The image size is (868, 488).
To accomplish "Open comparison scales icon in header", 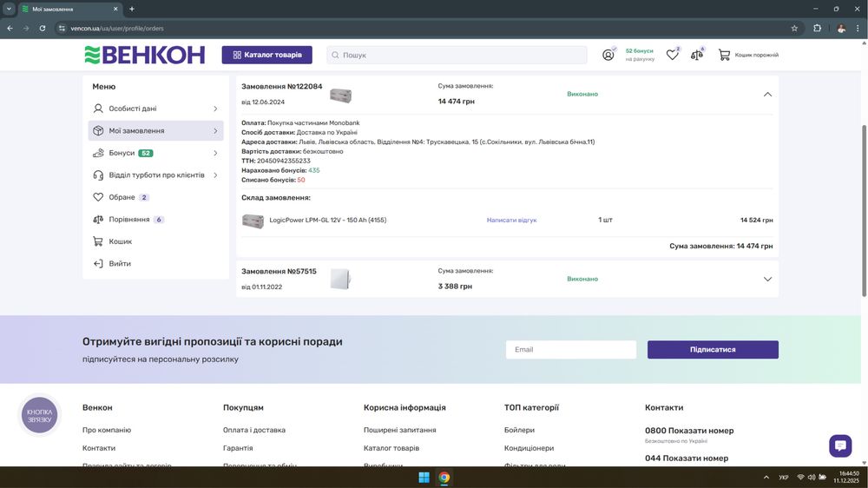I will [x=696, y=55].
